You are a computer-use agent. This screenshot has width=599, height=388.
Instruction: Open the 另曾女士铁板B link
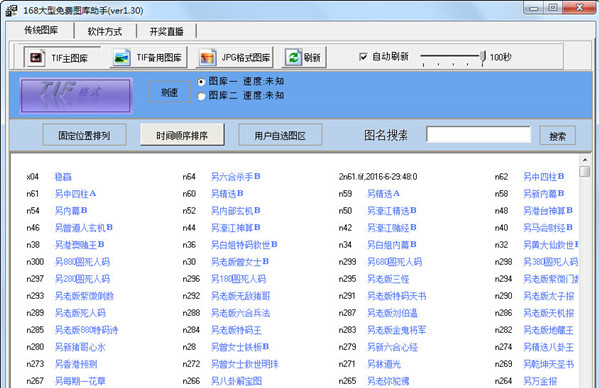click(x=240, y=347)
